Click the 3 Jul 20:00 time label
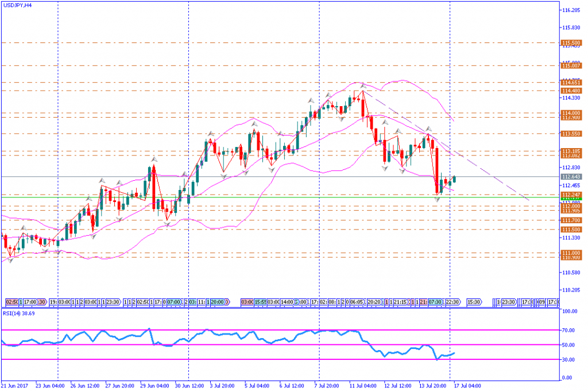This screenshot has width=588, height=392. tap(222, 386)
